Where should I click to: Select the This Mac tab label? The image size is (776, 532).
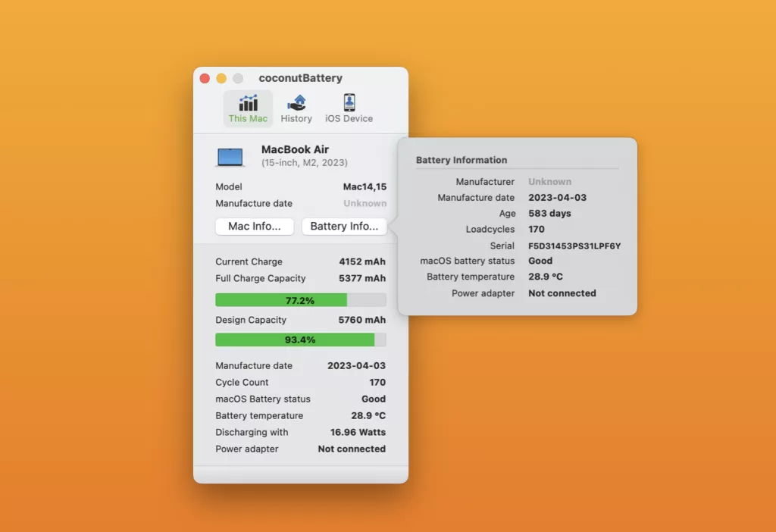click(248, 119)
